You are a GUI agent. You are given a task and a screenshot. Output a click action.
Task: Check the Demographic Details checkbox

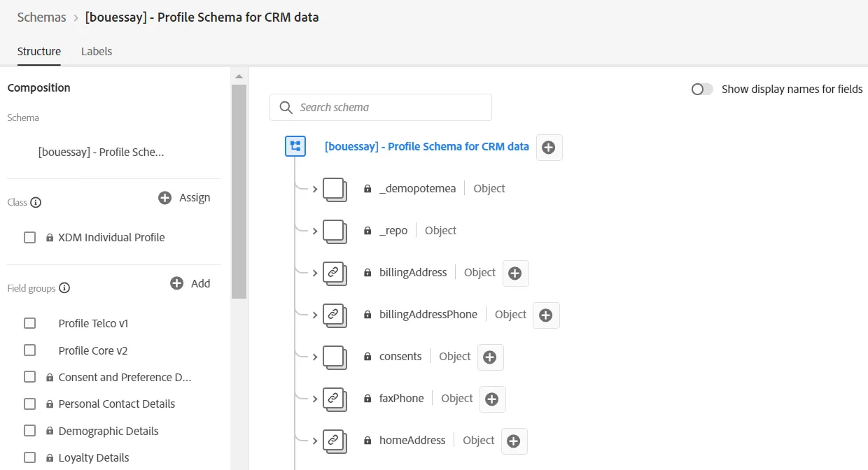click(x=29, y=431)
